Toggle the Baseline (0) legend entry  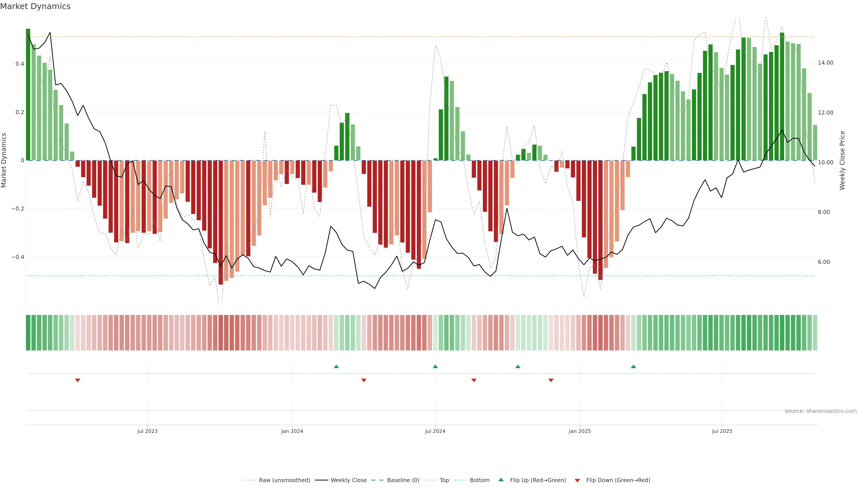pos(403,480)
